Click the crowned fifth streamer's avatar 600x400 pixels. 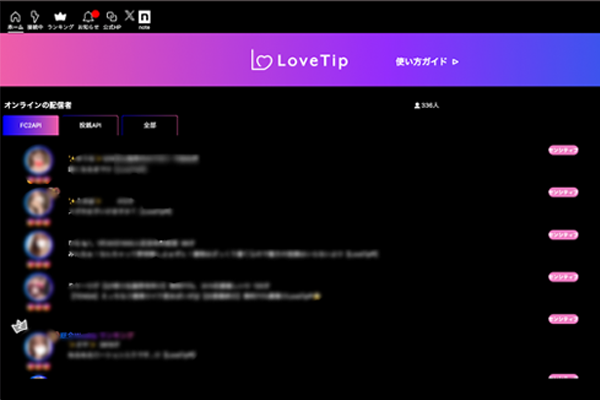(x=38, y=346)
